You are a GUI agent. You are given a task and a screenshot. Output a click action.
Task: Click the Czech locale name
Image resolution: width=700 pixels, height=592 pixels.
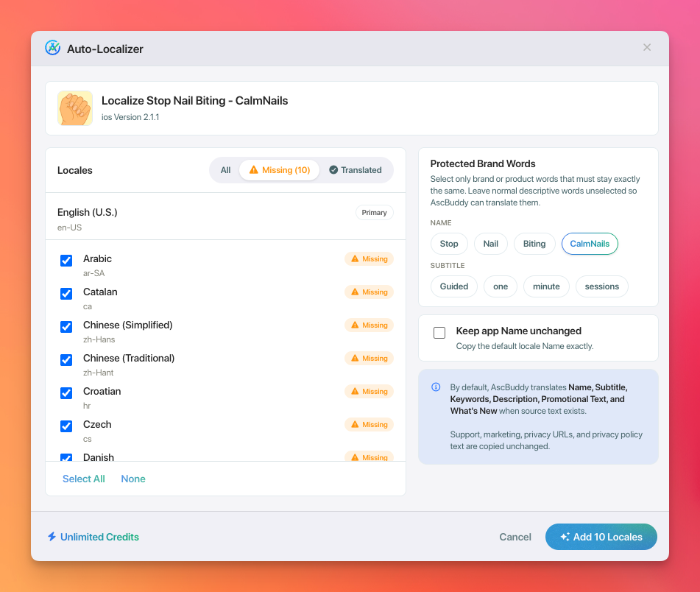97,424
